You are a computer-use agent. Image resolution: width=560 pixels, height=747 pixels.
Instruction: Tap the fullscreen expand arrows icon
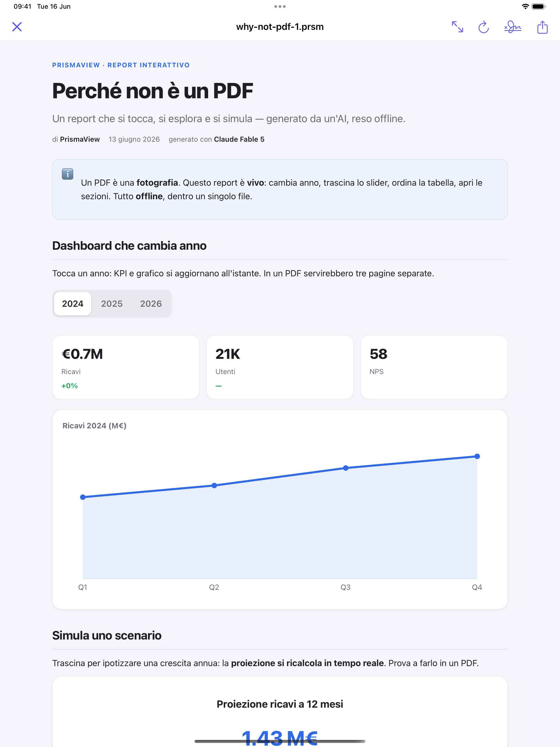(x=457, y=27)
